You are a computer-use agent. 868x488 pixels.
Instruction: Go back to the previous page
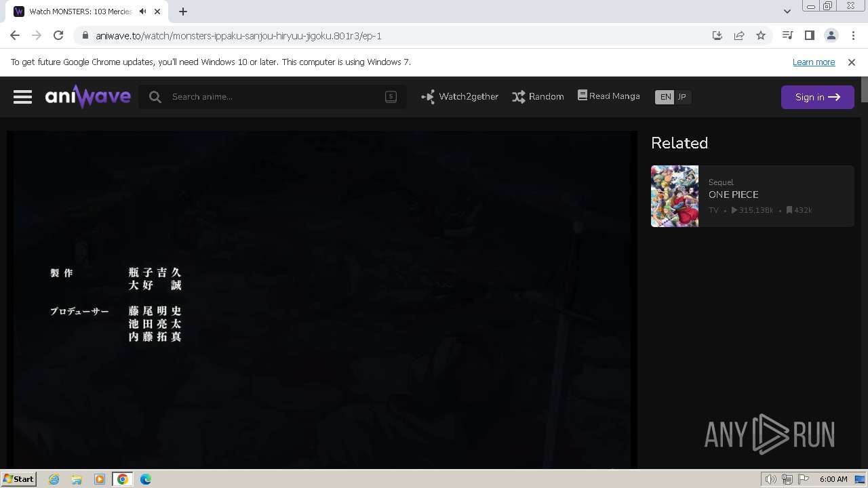tap(15, 35)
